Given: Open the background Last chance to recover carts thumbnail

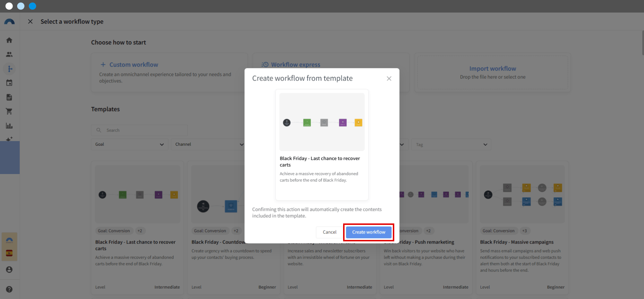Looking at the screenshot, I should tap(138, 194).
